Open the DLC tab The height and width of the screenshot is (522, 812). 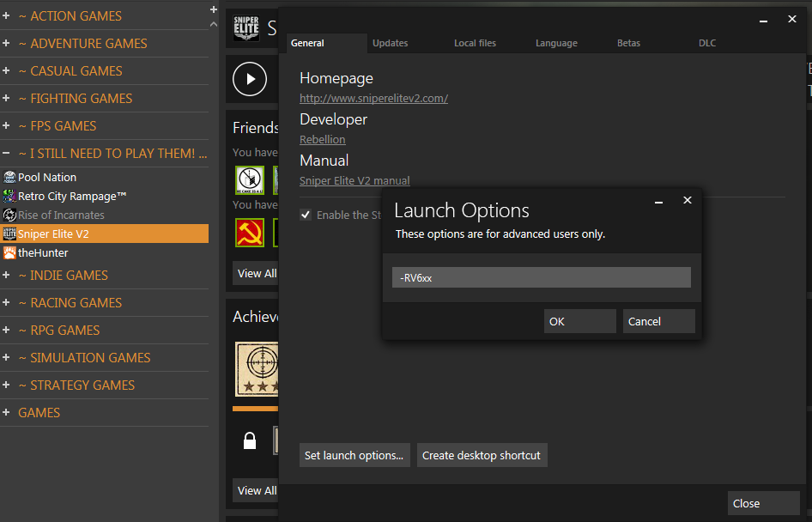(x=707, y=43)
